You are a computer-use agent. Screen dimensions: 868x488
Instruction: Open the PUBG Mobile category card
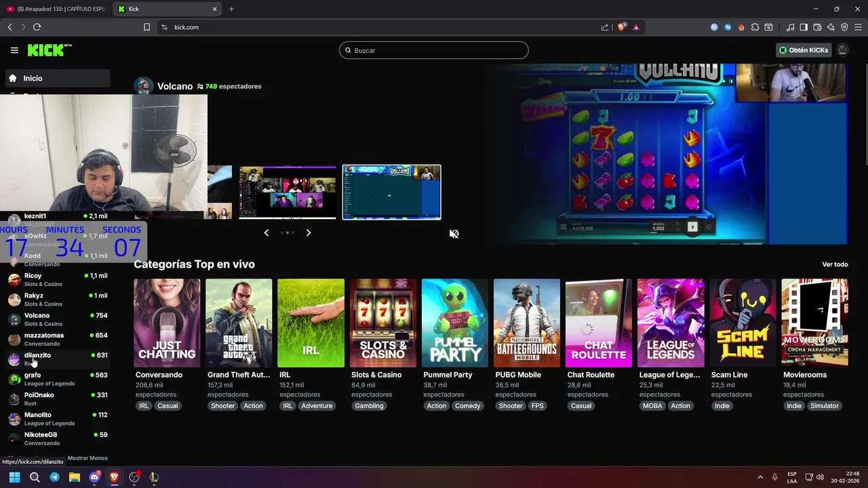point(526,323)
